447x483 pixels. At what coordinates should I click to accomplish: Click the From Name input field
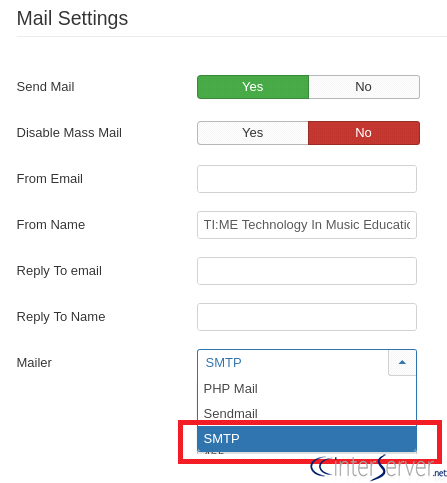click(307, 225)
